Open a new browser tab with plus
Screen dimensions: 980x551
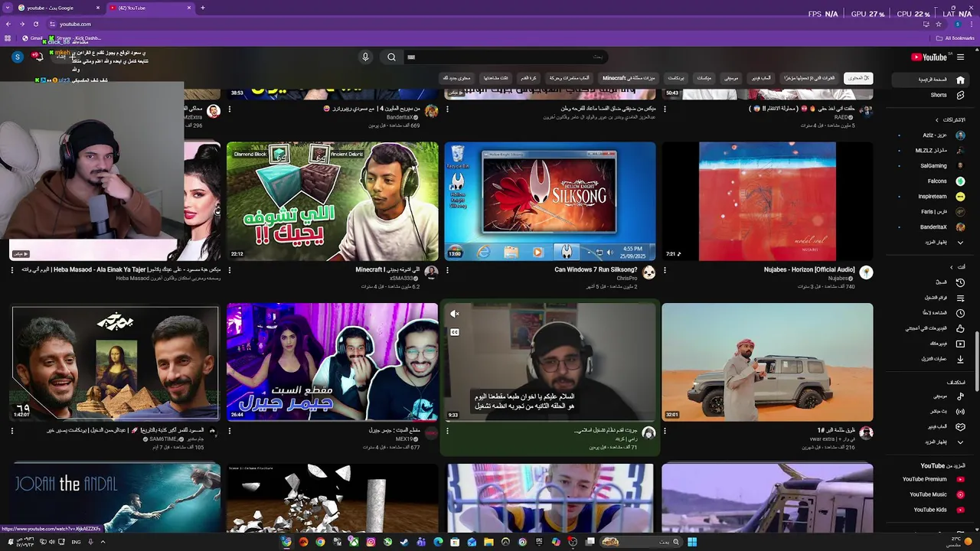[203, 8]
